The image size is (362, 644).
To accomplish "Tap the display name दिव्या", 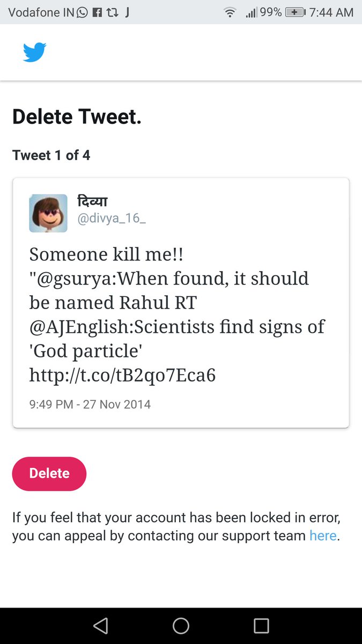I will click(92, 201).
